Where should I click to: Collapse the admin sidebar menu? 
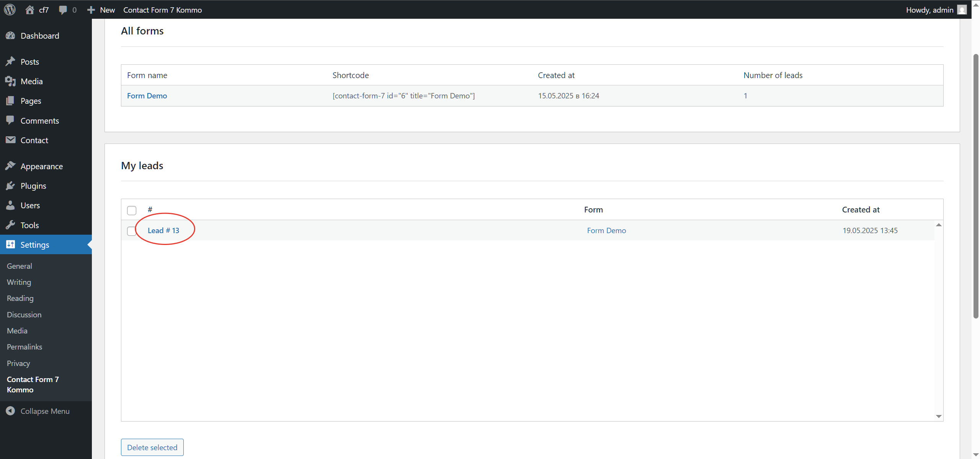pos(44,411)
